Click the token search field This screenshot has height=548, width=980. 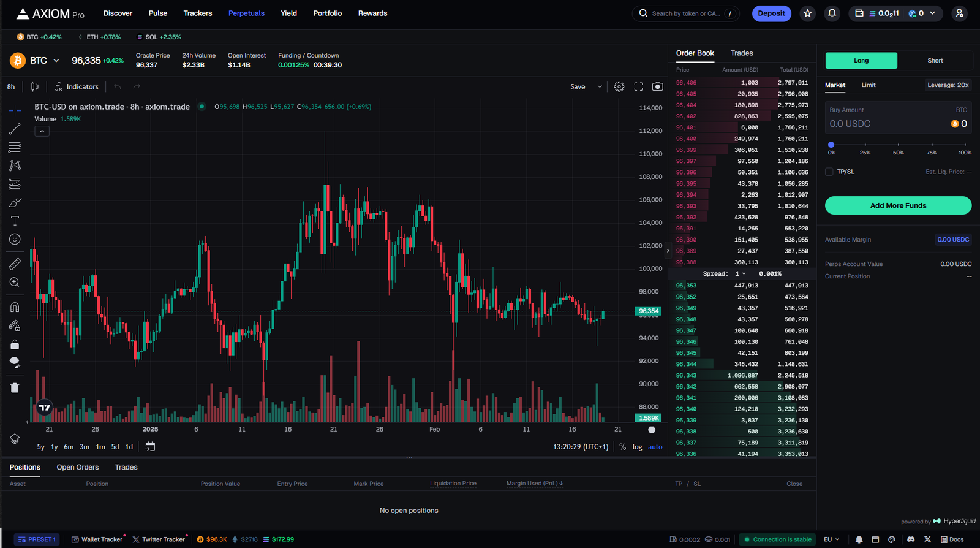pyautogui.click(x=685, y=13)
